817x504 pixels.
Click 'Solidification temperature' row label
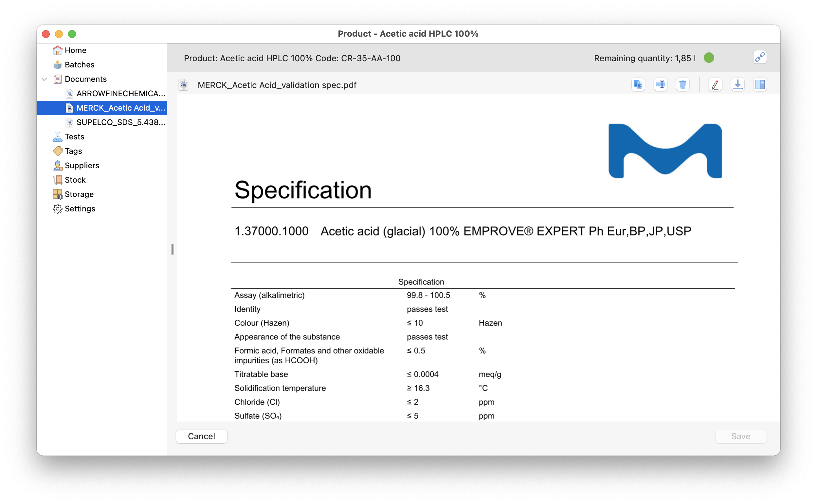[x=280, y=388]
